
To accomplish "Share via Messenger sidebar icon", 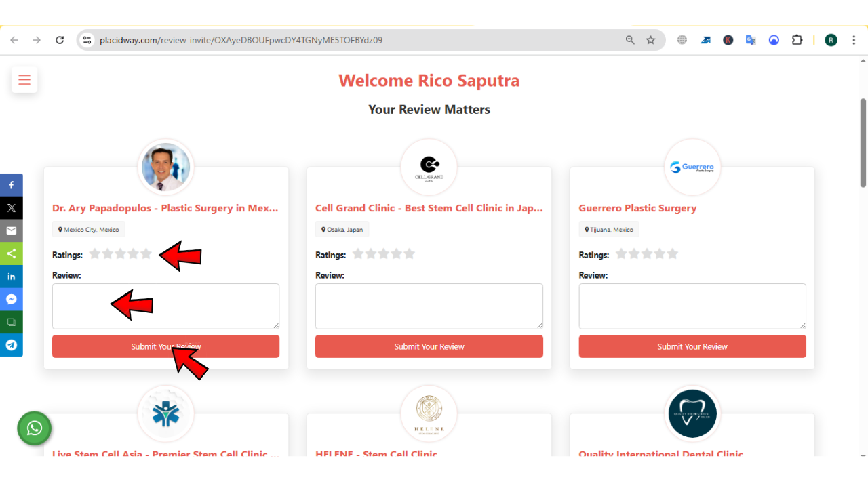I will coord(12,300).
